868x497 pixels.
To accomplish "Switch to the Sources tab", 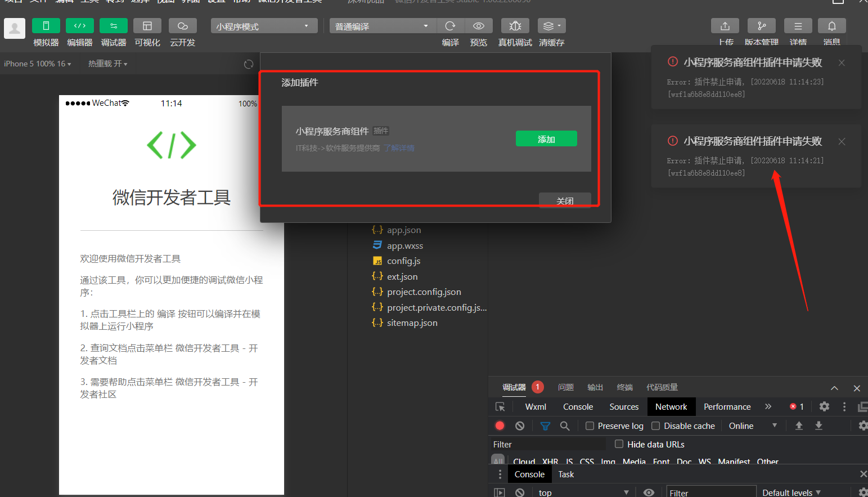I will tap(624, 406).
